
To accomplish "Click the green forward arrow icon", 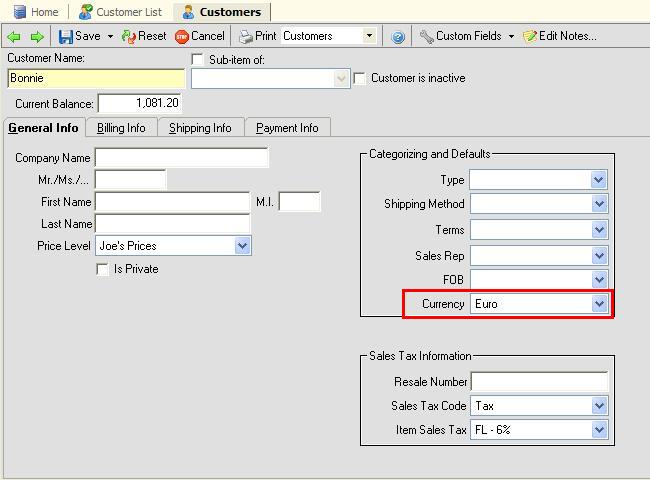I will pos(37,36).
